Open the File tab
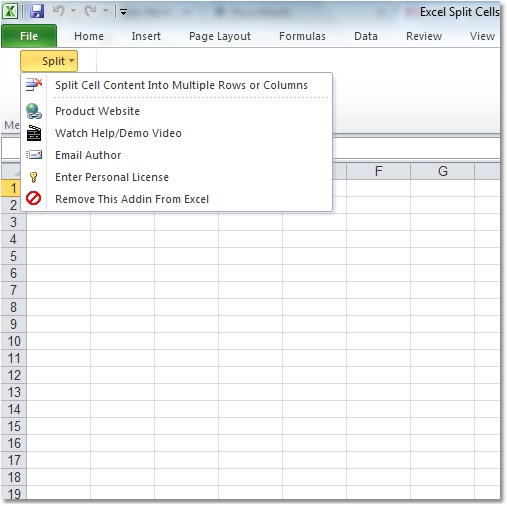The image size is (507, 506). click(x=29, y=36)
